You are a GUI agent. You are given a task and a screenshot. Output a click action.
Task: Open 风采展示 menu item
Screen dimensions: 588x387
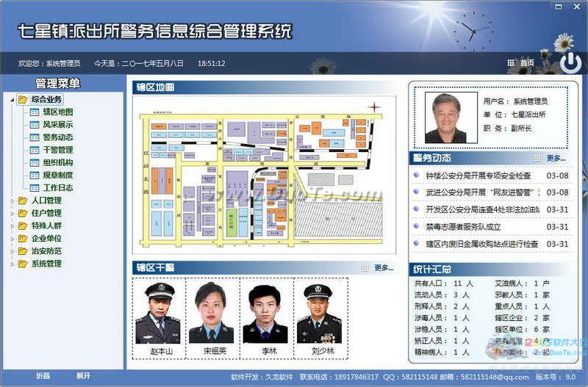[x=58, y=124]
